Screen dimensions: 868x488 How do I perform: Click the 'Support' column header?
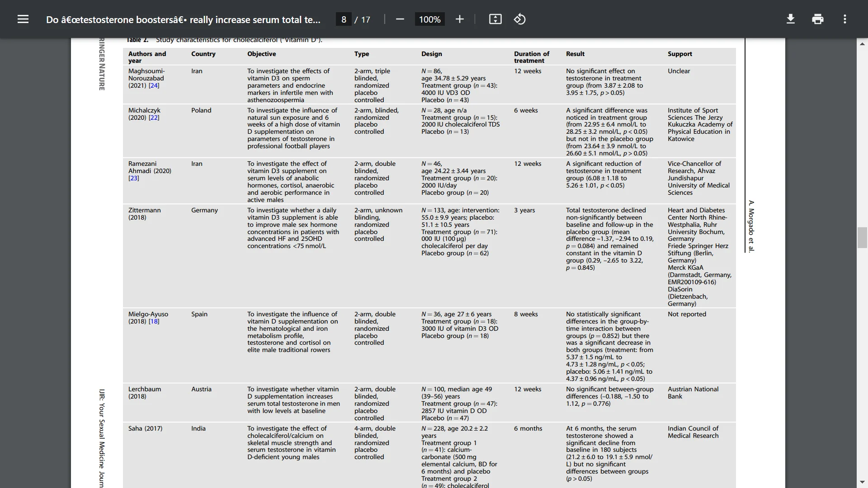tap(680, 54)
